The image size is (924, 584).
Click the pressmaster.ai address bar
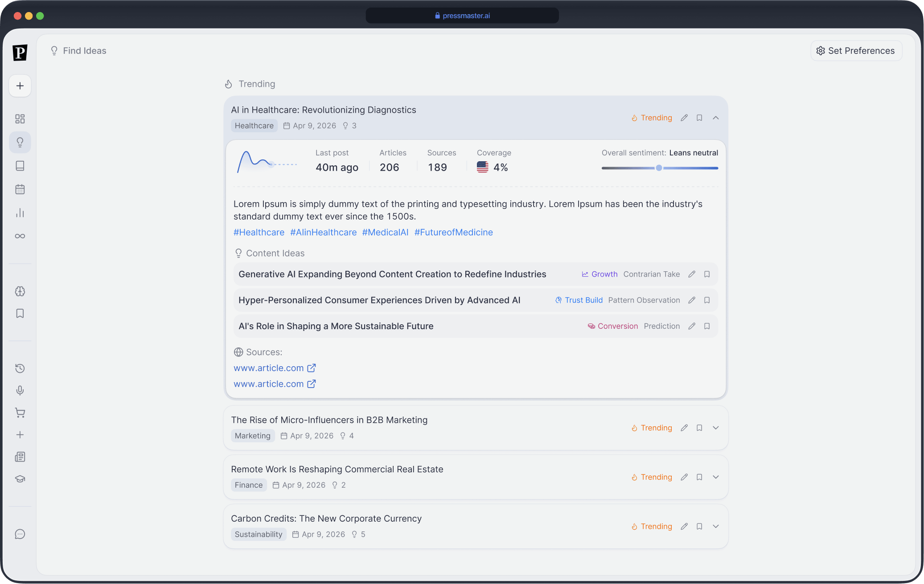(462, 16)
